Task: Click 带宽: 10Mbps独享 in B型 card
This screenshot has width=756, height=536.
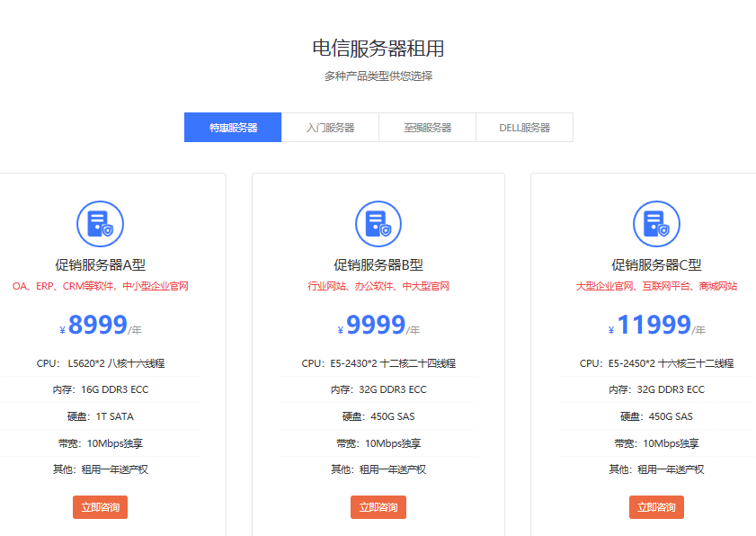Action: tap(378, 443)
